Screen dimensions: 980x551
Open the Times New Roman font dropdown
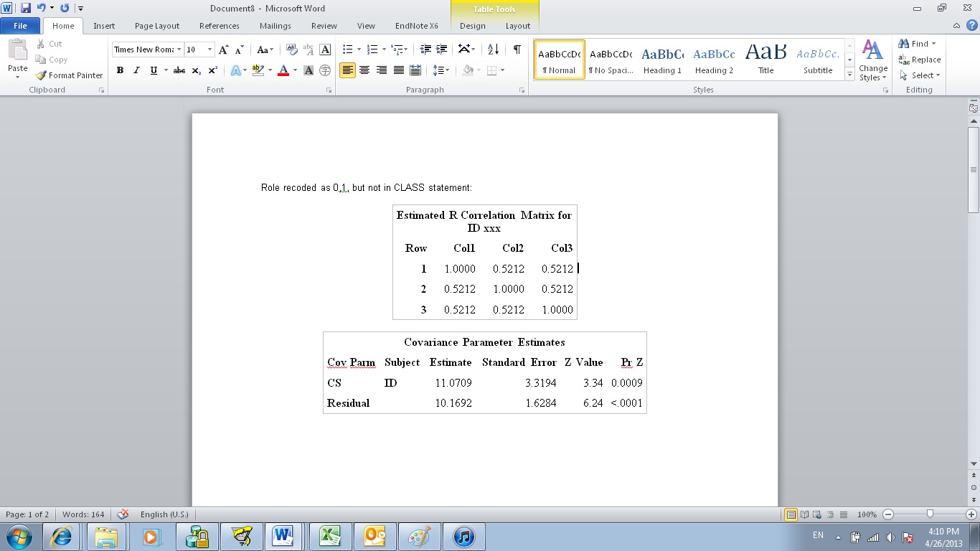pyautogui.click(x=178, y=49)
